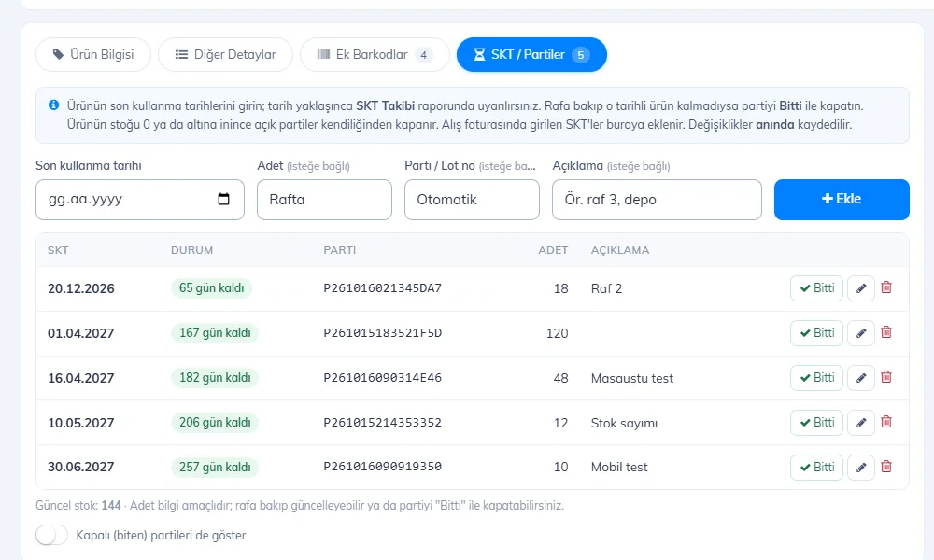Click the Parti / Lot no Otomatik field
This screenshot has width=934, height=560.
click(472, 200)
